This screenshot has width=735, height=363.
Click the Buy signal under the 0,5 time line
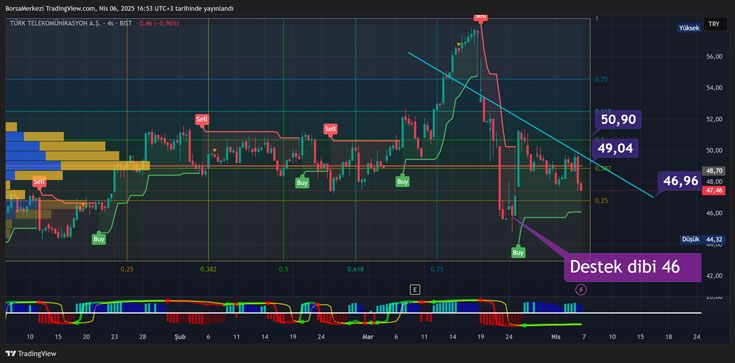pyautogui.click(x=302, y=182)
